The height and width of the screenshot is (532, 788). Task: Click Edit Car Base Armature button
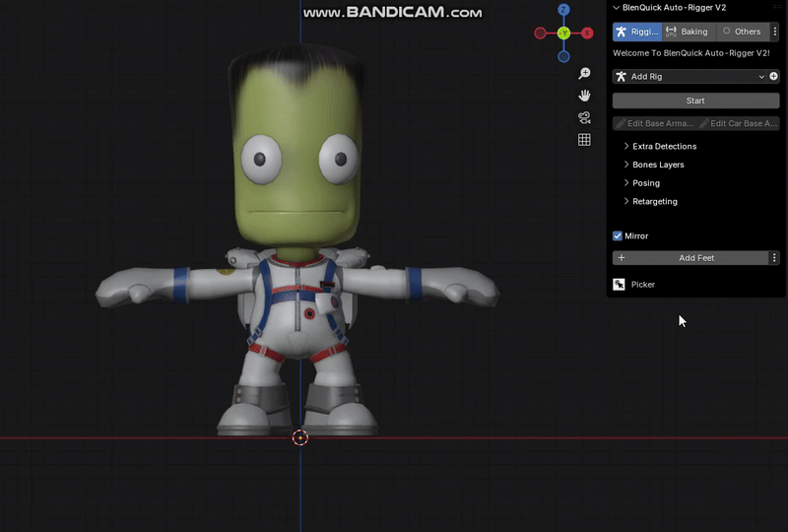pos(738,123)
